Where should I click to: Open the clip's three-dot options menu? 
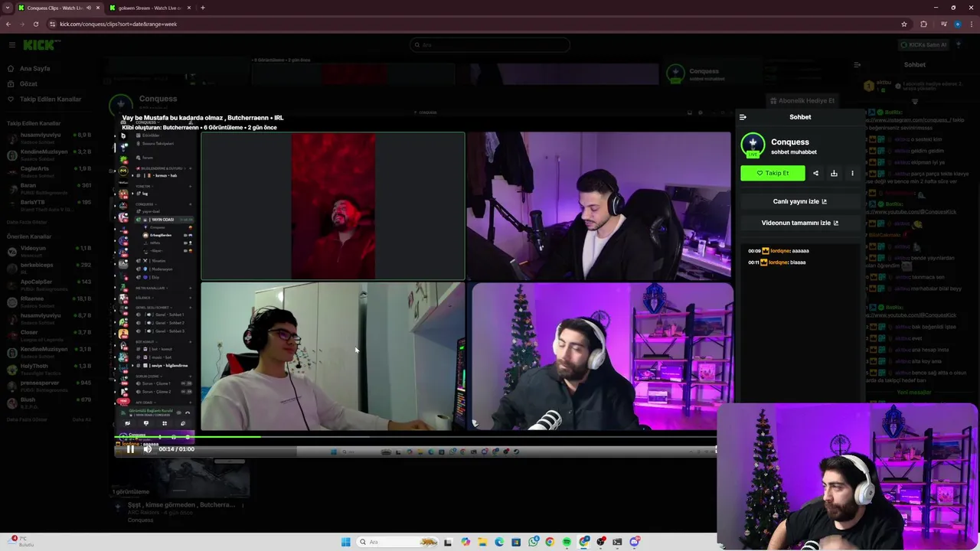[x=852, y=173]
